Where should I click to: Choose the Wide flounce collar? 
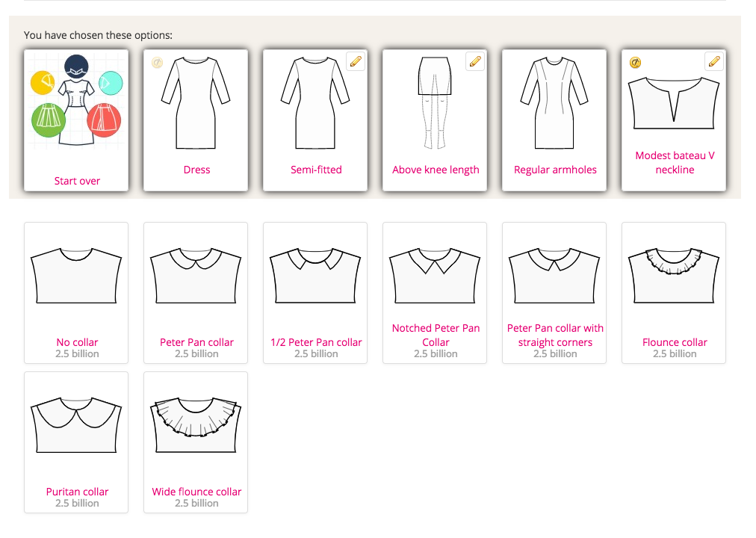(195, 441)
